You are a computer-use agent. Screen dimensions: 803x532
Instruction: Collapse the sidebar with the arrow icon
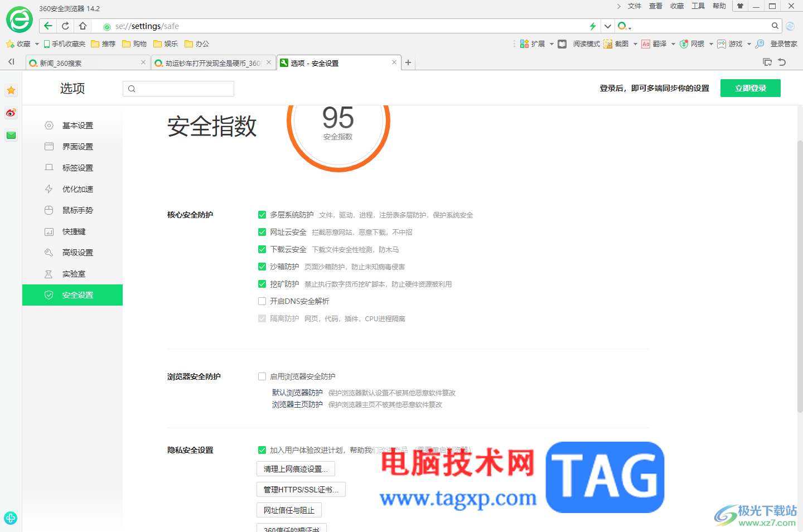pos(11,62)
